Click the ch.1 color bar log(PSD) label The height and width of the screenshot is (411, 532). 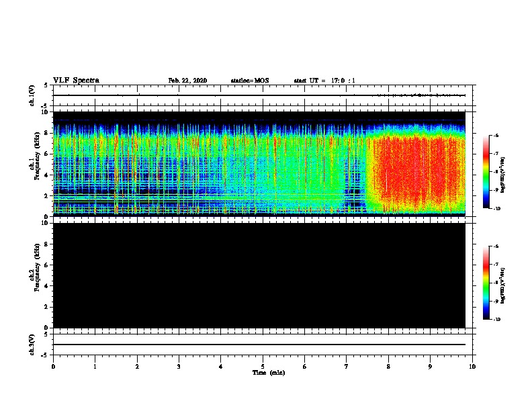(502, 175)
